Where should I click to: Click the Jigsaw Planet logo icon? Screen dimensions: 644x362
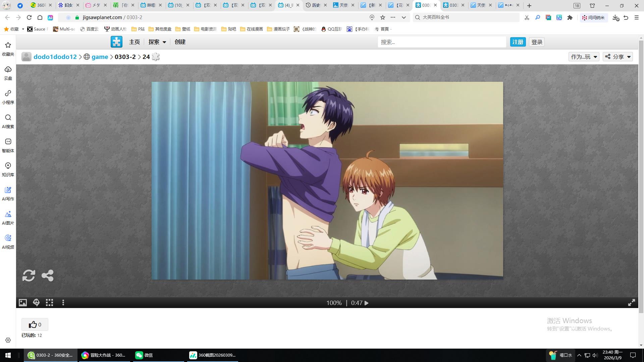[x=116, y=42]
